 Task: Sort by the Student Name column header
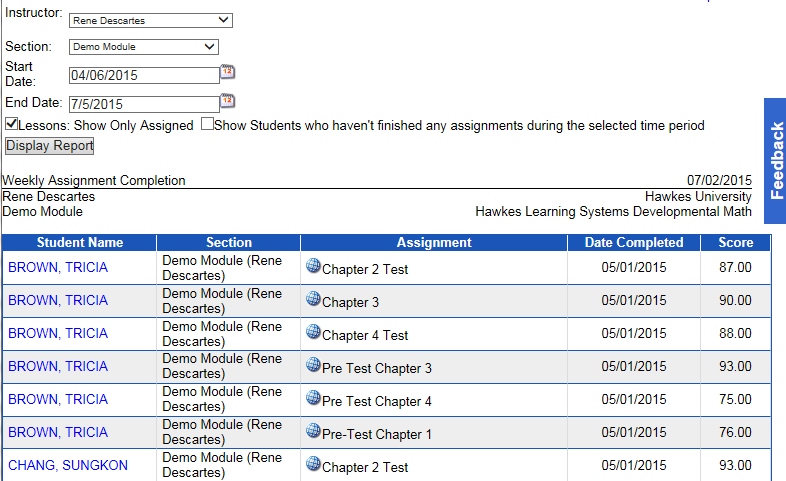[80, 243]
